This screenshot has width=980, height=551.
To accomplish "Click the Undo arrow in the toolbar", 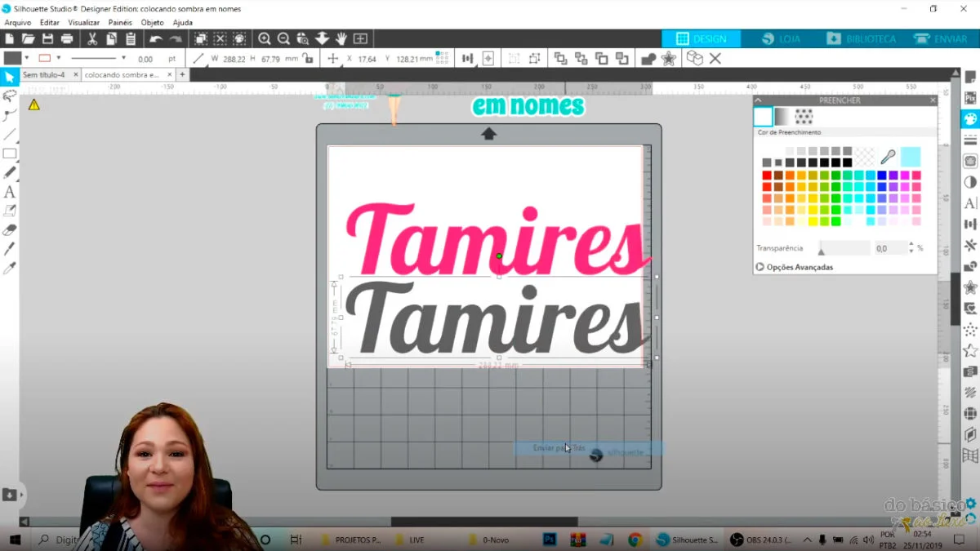I will [155, 38].
